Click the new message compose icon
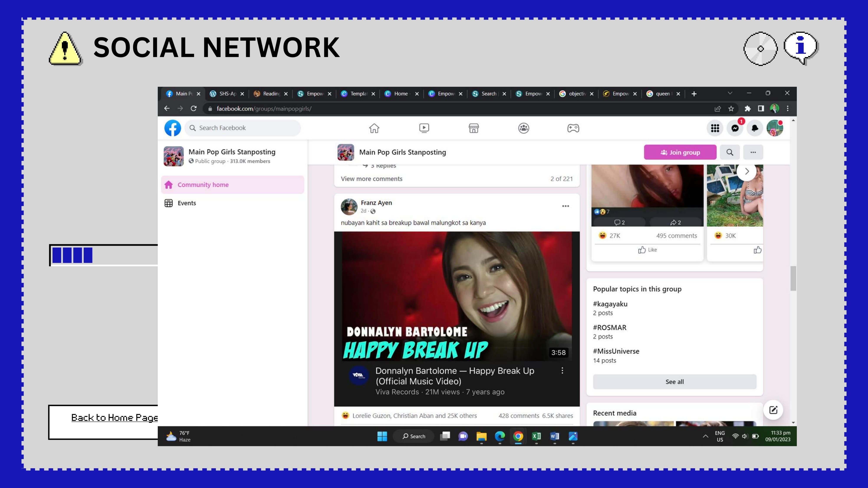868x488 pixels. 773,410
